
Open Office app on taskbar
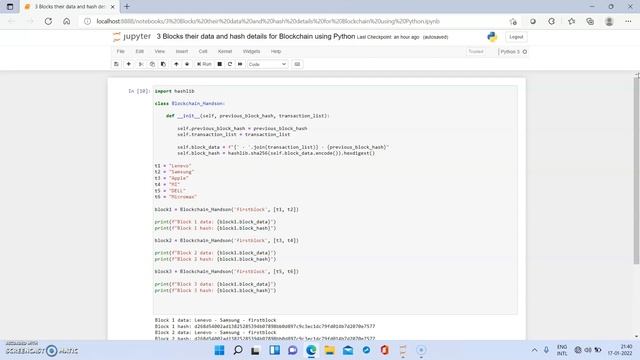[384, 350]
